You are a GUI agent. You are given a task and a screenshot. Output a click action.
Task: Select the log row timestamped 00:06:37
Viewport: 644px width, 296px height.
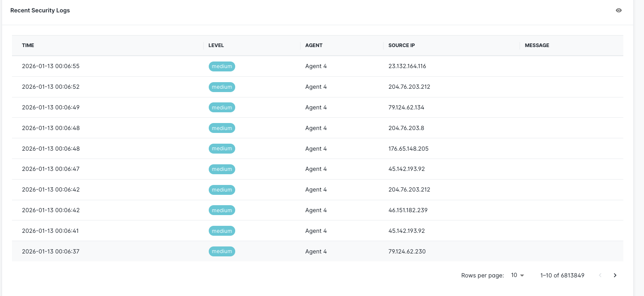pos(50,251)
